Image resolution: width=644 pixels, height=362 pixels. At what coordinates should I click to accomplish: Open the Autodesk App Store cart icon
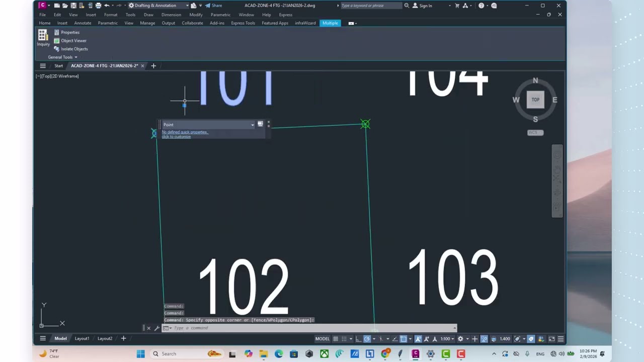click(457, 6)
